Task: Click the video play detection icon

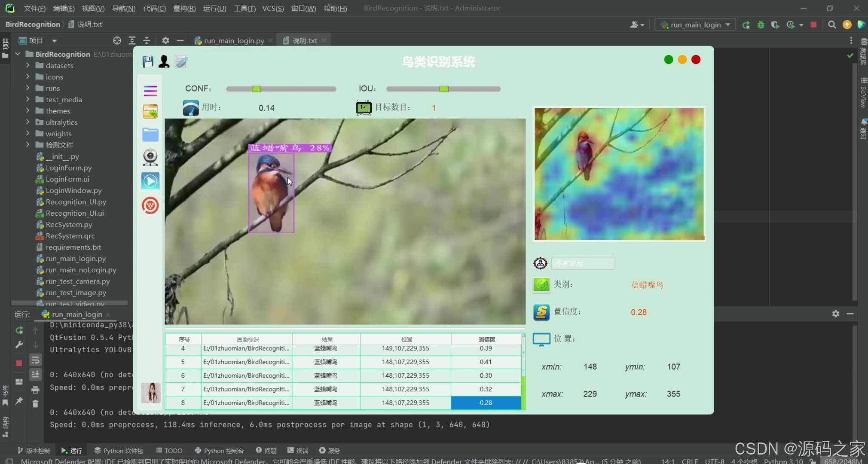Action: [x=150, y=181]
